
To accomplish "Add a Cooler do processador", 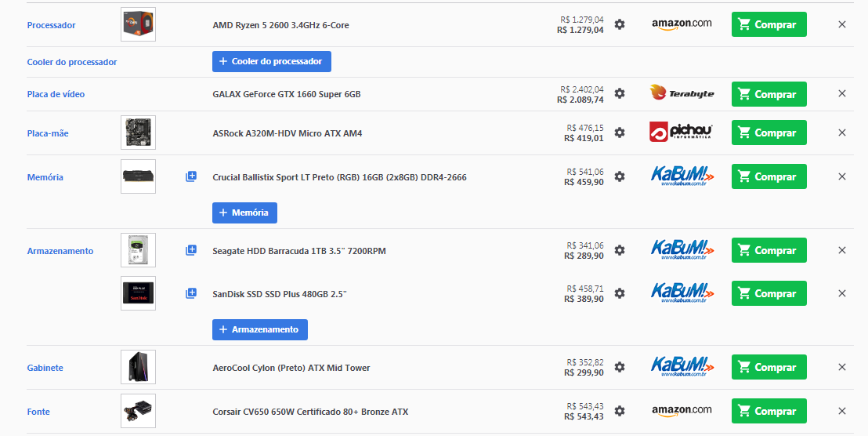I will [272, 61].
